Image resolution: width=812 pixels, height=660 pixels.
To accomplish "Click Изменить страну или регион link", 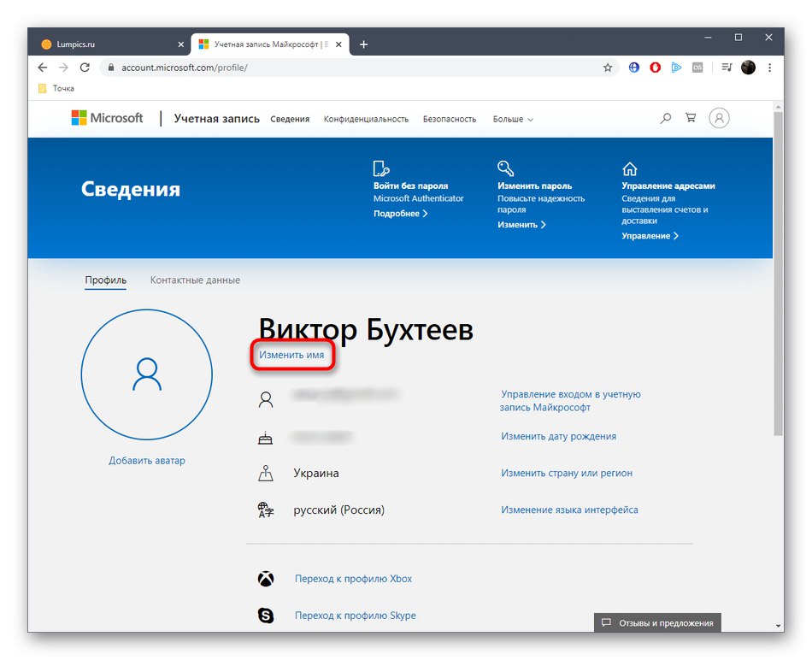I will [x=567, y=473].
